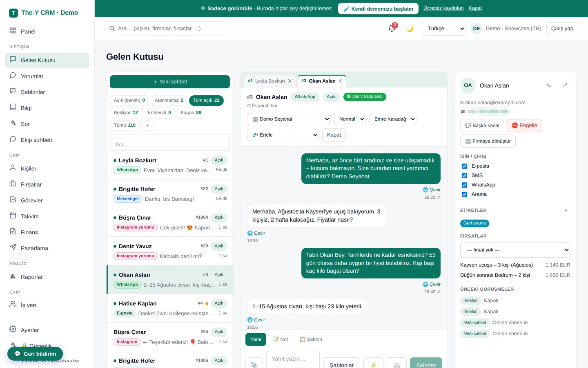Filter by Bekliyor 12 chip
The height and width of the screenshot is (368, 588).
(x=126, y=112)
